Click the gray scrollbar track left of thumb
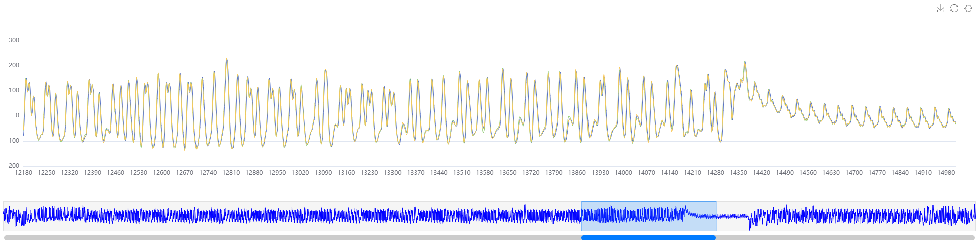 click(291, 238)
